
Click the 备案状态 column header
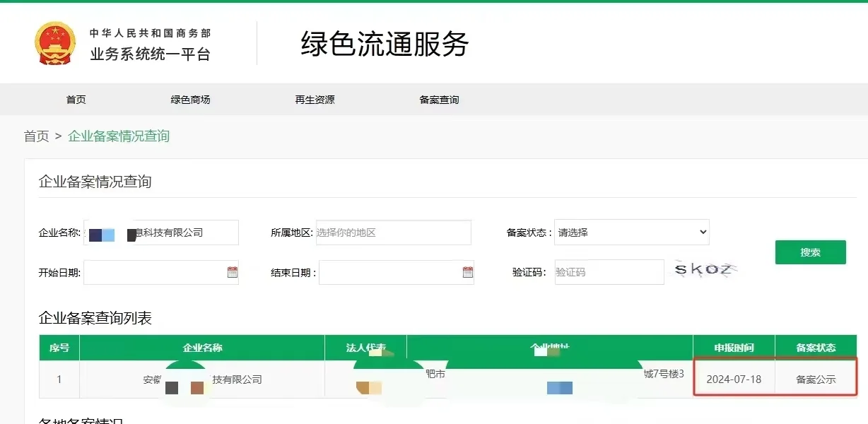point(816,347)
